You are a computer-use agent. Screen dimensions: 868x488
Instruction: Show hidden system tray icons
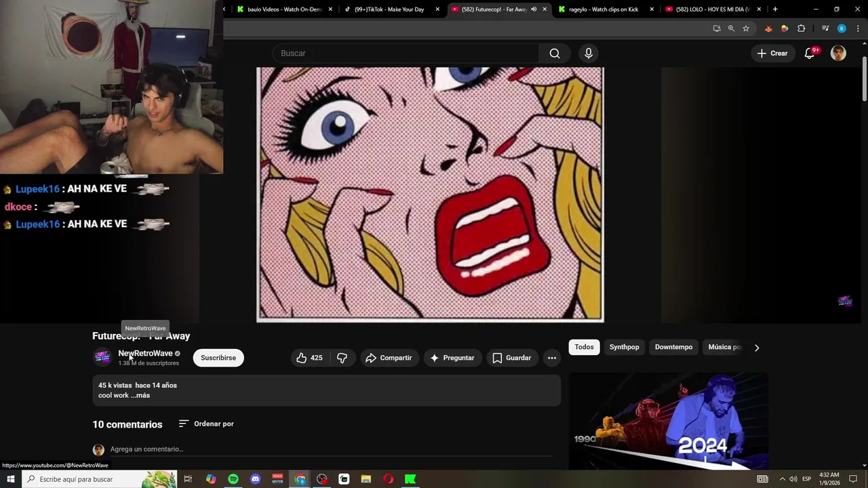pos(782,479)
